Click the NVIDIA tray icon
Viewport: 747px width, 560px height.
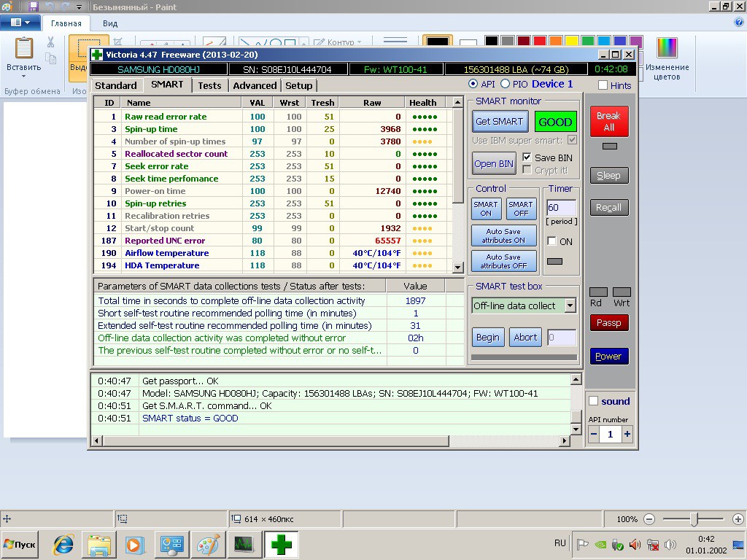coord(601,544)
